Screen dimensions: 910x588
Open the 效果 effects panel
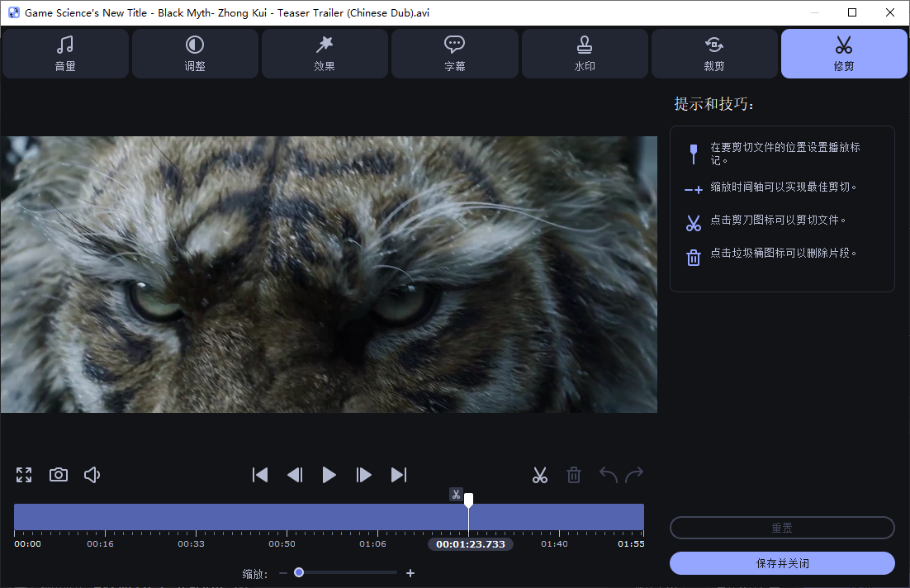[x=325, y=53]
